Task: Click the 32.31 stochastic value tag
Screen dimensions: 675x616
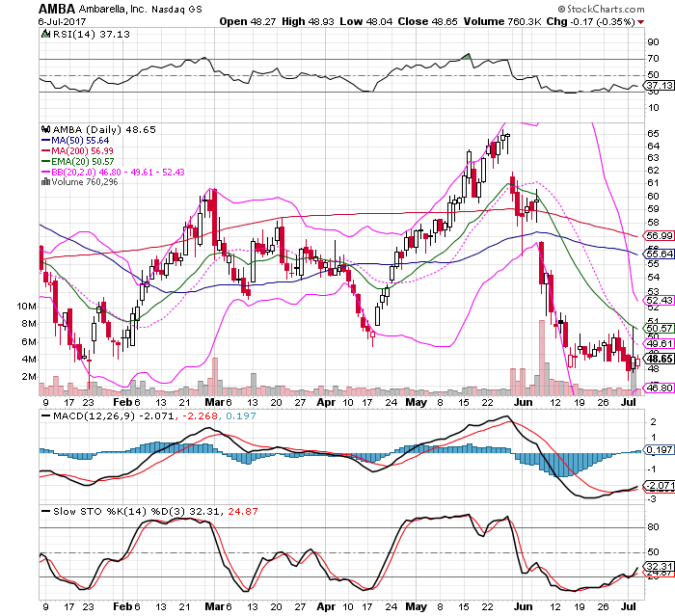Action: click(659, 566)
